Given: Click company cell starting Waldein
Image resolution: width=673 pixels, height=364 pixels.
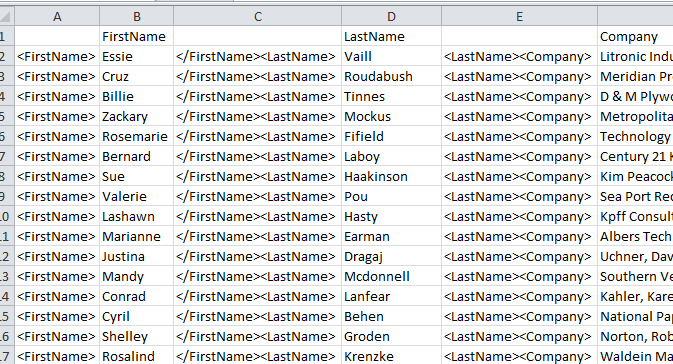Looking at the screenshot, I should coord(635,356).
